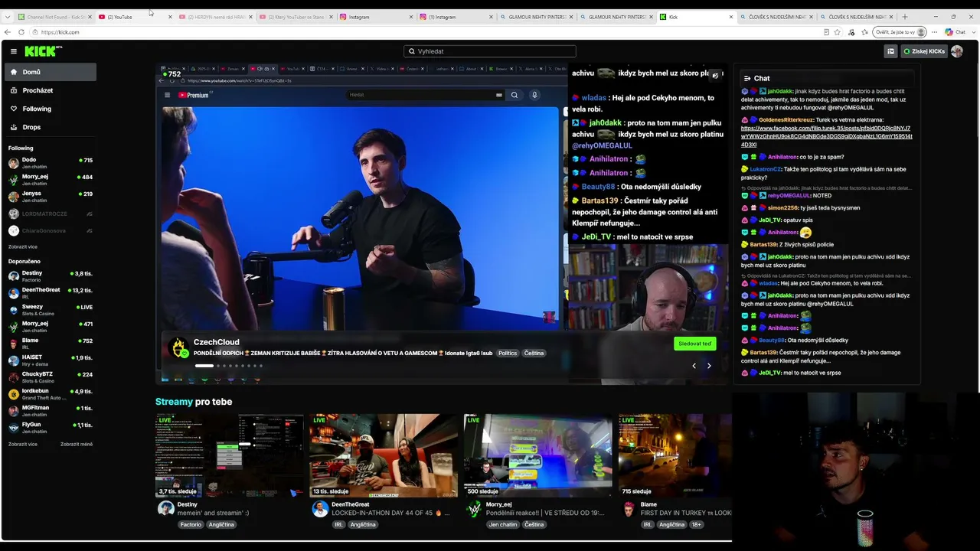Viewport: 980px width, 551px height.
Task: Open the browser tab list dropdown arrow
Action: pyautogui.click(x=8, y=17)
